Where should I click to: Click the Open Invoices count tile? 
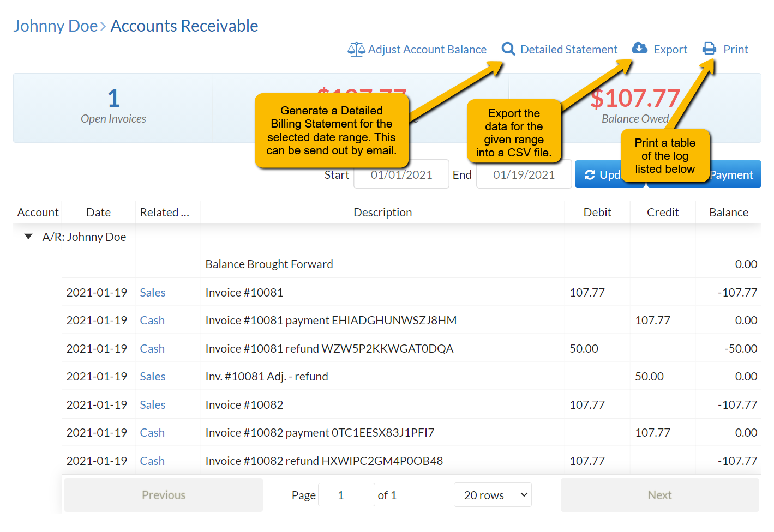click(113, 108)
